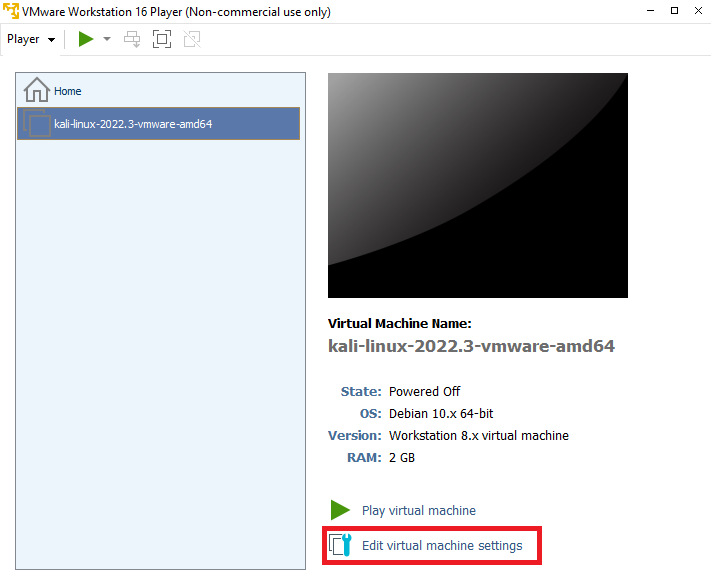Select Home in the library list
This screenshot has height=579, width=711.
coord(158,91)
